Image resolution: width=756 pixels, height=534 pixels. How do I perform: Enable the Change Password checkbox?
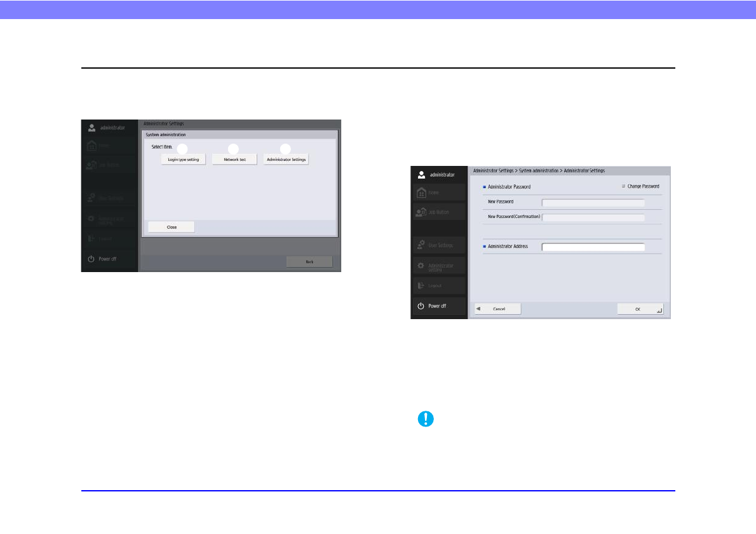[x=623, y=186]
